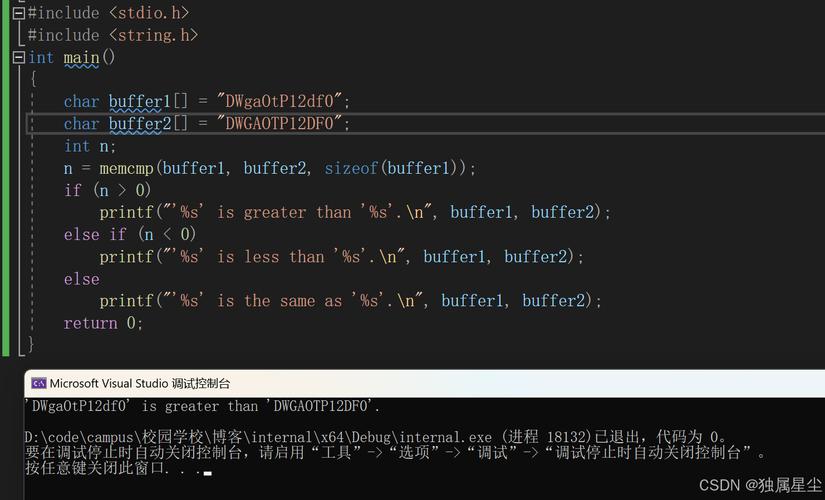Image resolution: width=825 pixels, height=500 pixels.
Task: Click the buffer1 variable declaration name
Action: click(x=140, y=101)
